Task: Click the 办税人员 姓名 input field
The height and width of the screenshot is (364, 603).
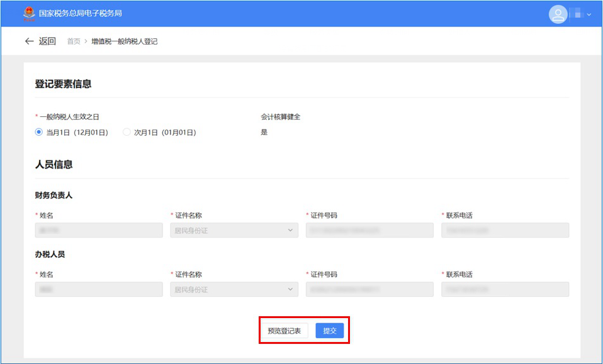Action: click(x=90, y=289)
